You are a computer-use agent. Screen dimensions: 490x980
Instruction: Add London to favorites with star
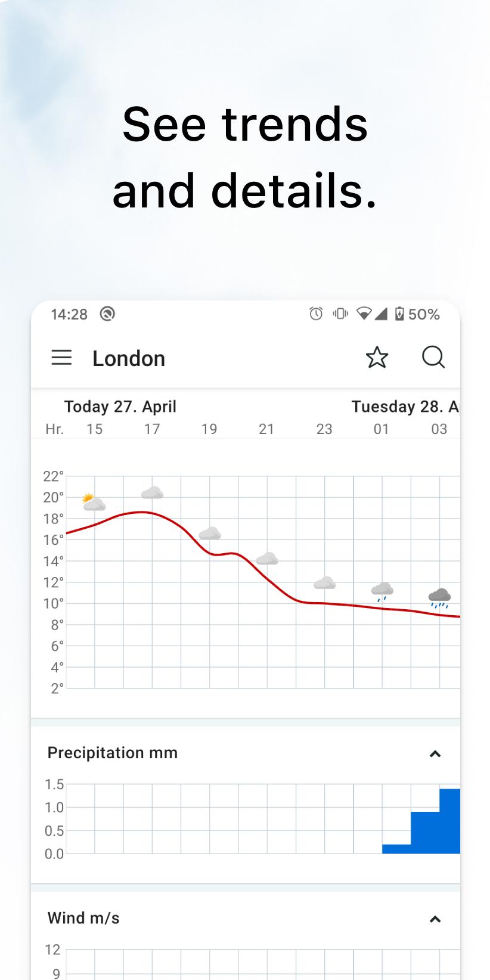point(377,358)
